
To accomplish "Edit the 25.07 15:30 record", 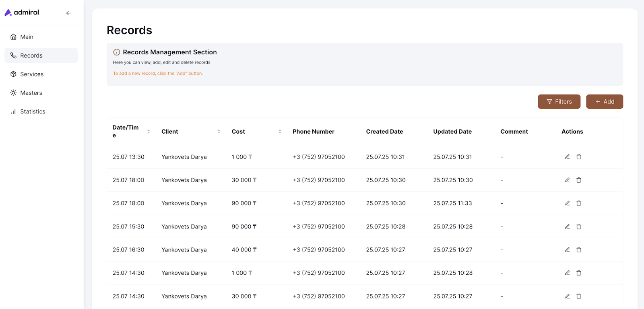I will [x=567, y=227].
